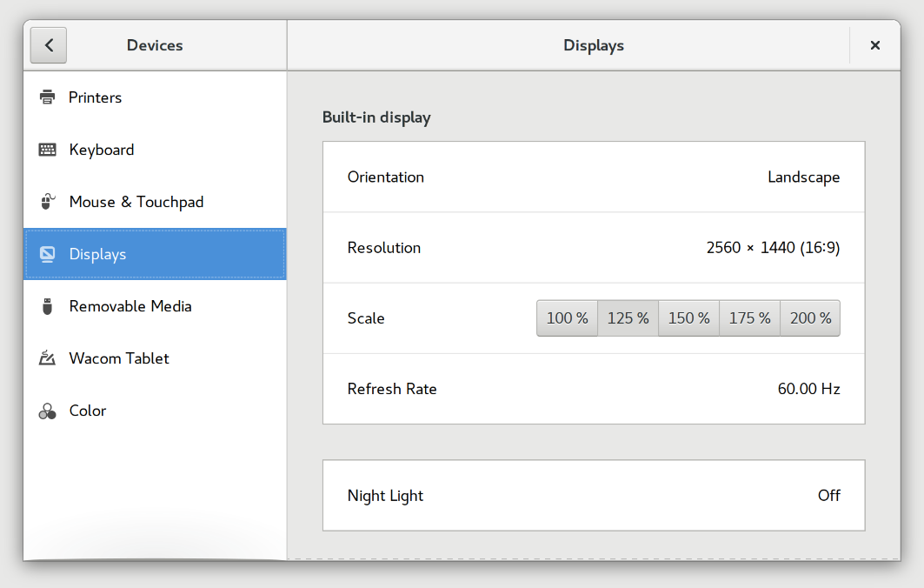Select the 100 % scale option
The image size is (924, 588).
coord(567,317)
